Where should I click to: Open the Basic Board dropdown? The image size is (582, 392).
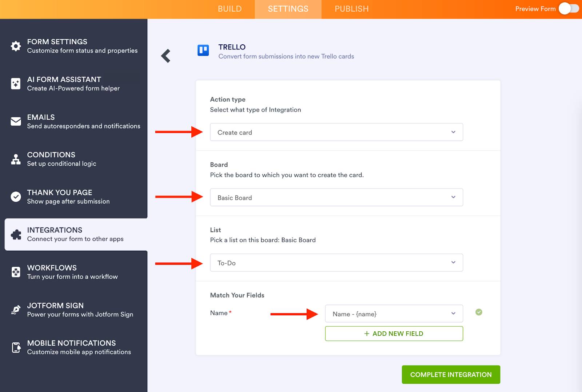coord(336,197)
